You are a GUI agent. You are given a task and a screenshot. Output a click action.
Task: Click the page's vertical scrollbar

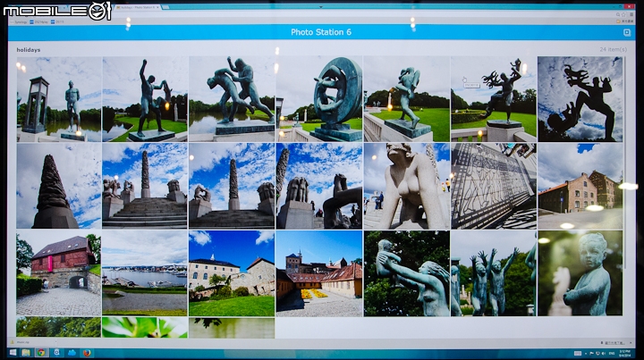[626, 164]
